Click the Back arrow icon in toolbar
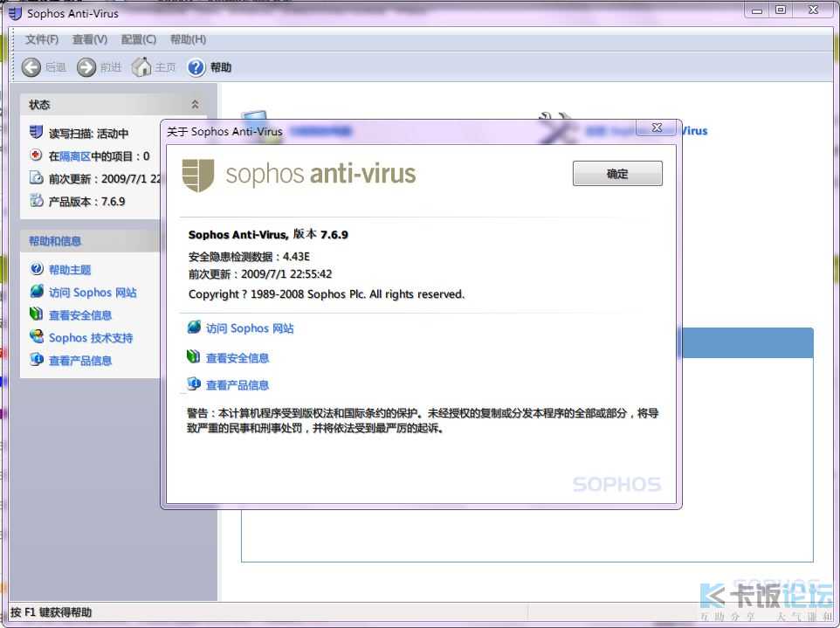Viewport: 840px width, 628px height. (31, 67)
